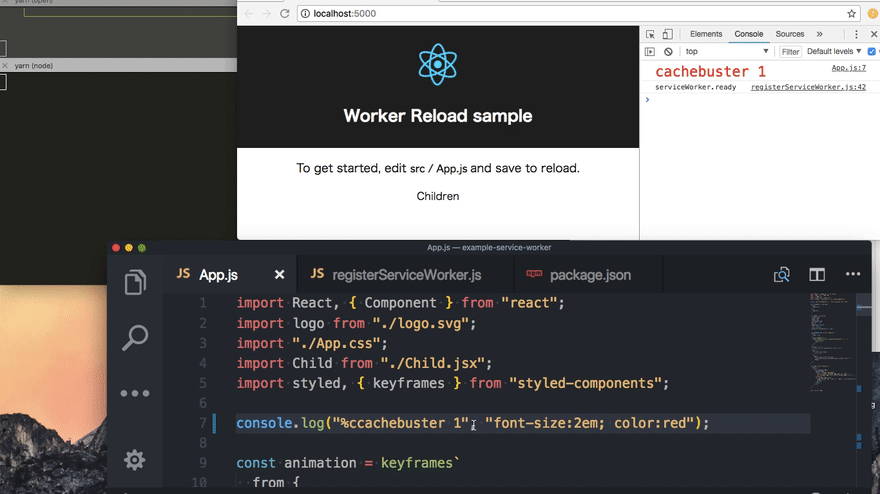Switch to the Elements tab in DevTools
Screen dimensions: 880x494
706,34
